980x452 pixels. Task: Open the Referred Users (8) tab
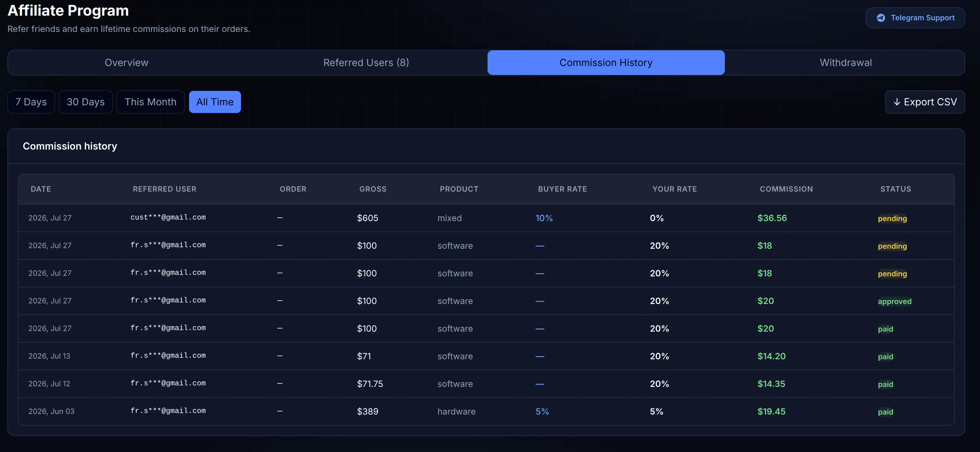coord(366,63)
